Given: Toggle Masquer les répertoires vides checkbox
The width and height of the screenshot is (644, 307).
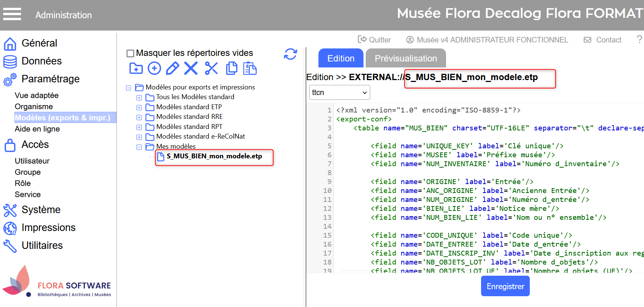Looking at the screenshot, I should tap(131, 53).
